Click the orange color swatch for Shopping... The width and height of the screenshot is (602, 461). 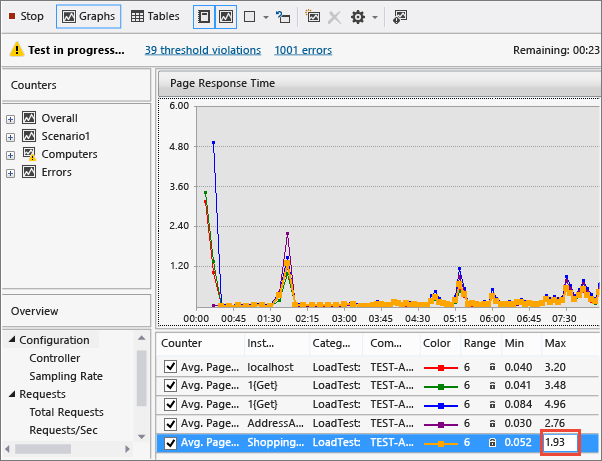tap(441, 444)
